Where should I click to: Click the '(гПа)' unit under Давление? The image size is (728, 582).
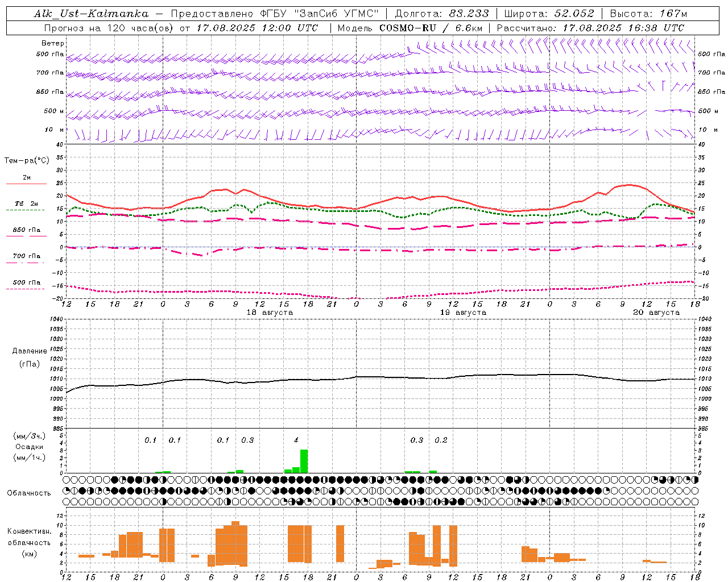[29, 364]
